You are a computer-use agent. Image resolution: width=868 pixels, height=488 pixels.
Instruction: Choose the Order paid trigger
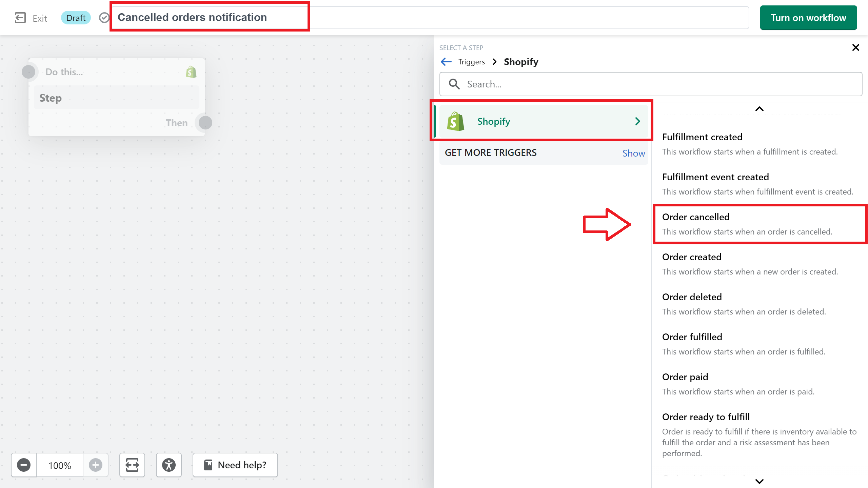[759, 384]
